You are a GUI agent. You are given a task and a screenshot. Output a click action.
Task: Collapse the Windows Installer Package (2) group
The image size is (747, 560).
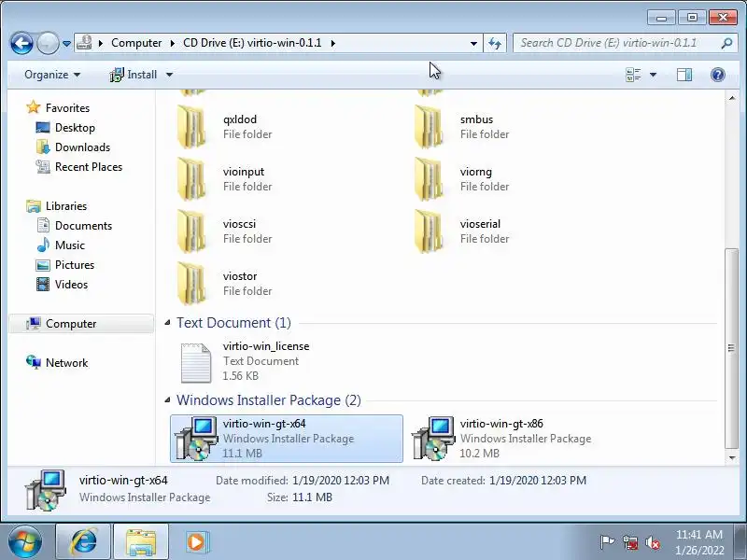(168, 400)
